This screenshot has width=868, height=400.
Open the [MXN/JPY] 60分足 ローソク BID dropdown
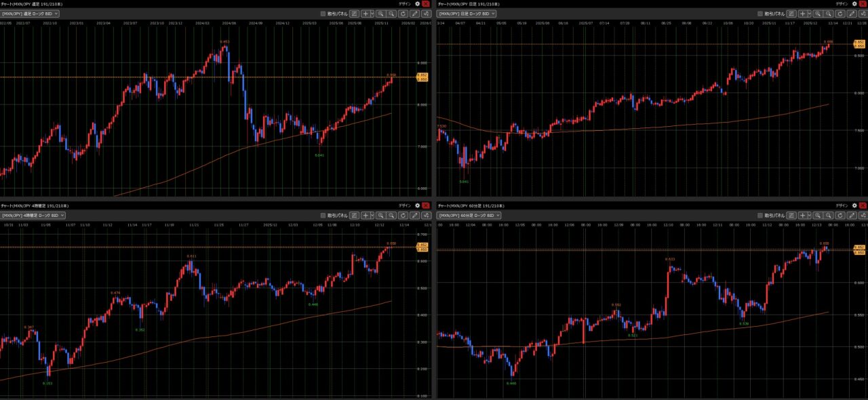pos(469,215)
